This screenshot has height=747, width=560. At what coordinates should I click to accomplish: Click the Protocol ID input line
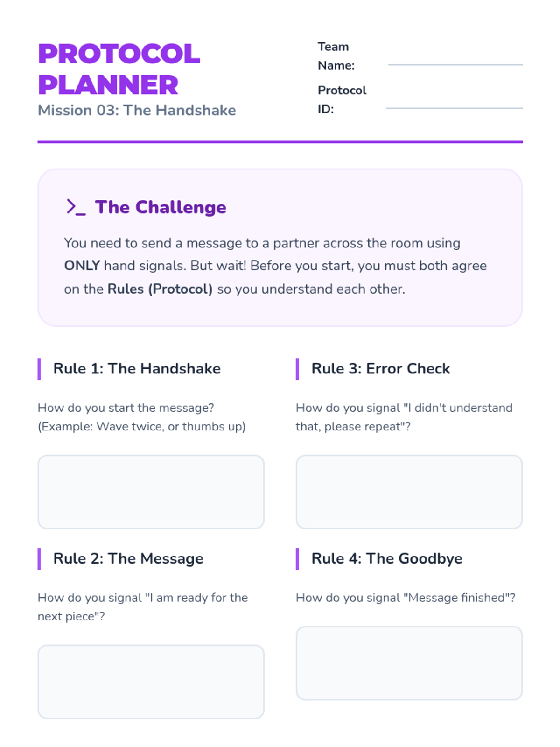(454, 108)
